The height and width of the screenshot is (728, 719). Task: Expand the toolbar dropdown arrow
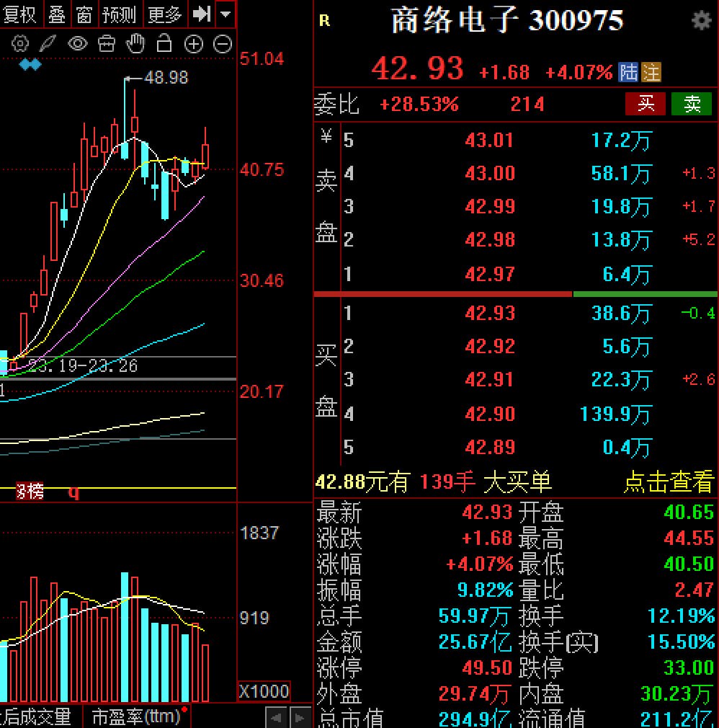pyautogui.click(x=225, y=14)
